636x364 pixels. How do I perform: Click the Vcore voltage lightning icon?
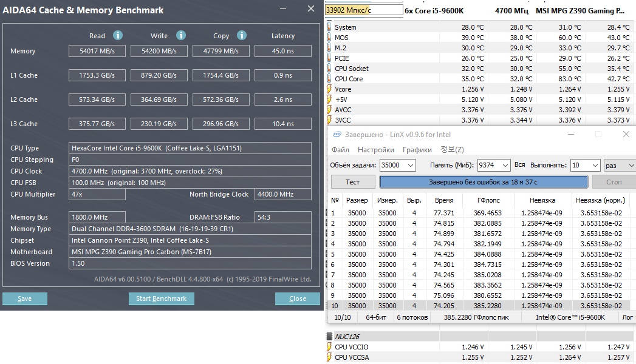329,89
